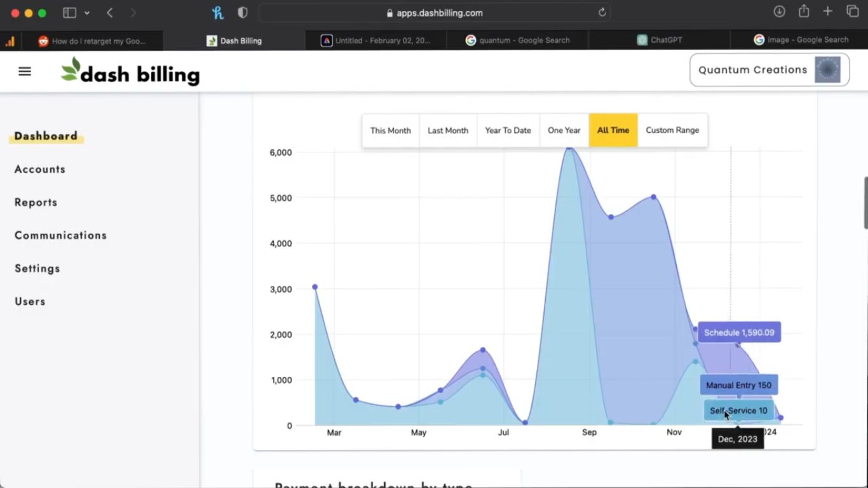Image resolution: width=868 pixels, height=488 pixels.
Task: Show the tab overview icon
Action: coord(853,11)
